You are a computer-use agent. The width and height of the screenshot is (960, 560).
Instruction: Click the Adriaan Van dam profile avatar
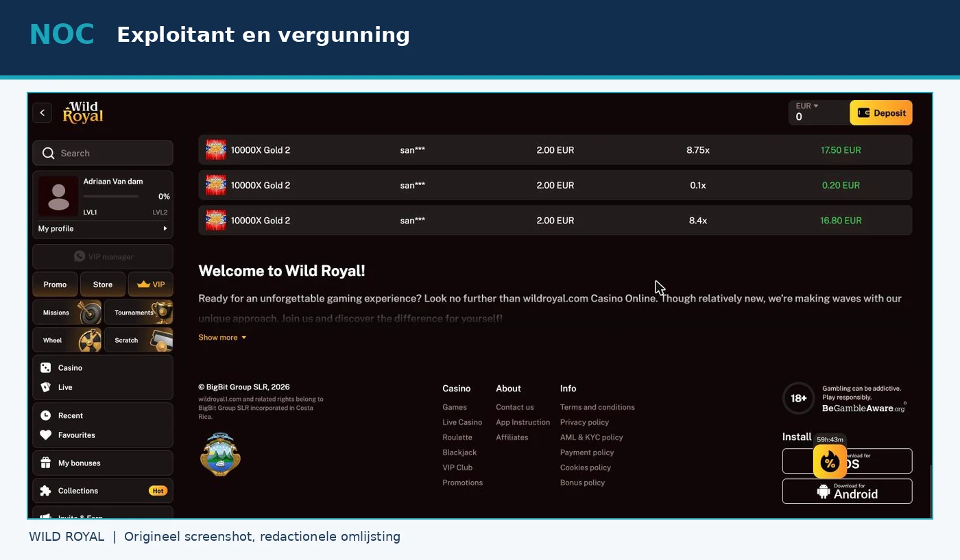(x=58, y=196)
